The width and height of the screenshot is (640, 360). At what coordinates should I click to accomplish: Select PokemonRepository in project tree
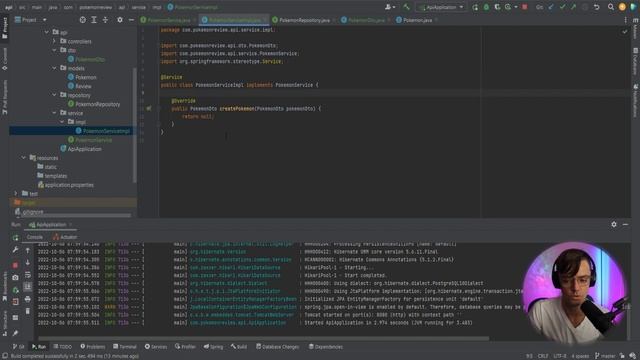click(94, 104)
